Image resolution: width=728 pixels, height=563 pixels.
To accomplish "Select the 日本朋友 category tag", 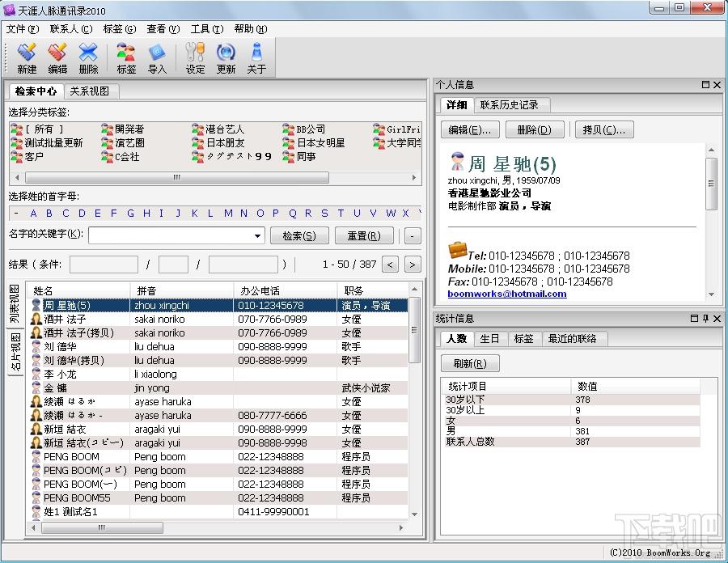I will (218, 143).
